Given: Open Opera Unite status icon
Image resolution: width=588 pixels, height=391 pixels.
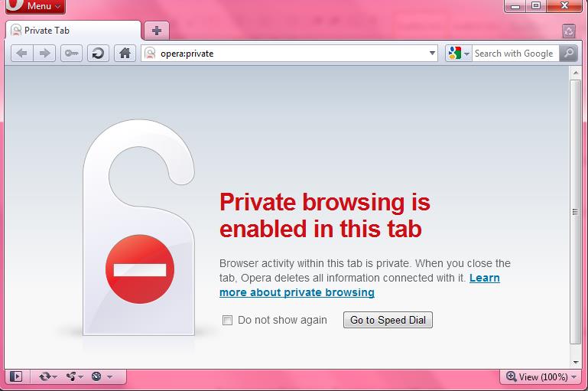Looking at the screenshot, I should coord(71,376).
